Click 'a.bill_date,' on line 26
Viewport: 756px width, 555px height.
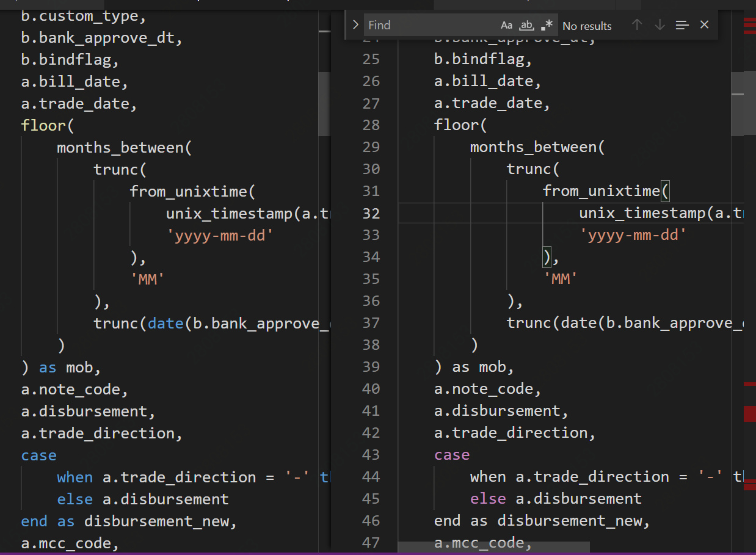[x=488, y=81]
